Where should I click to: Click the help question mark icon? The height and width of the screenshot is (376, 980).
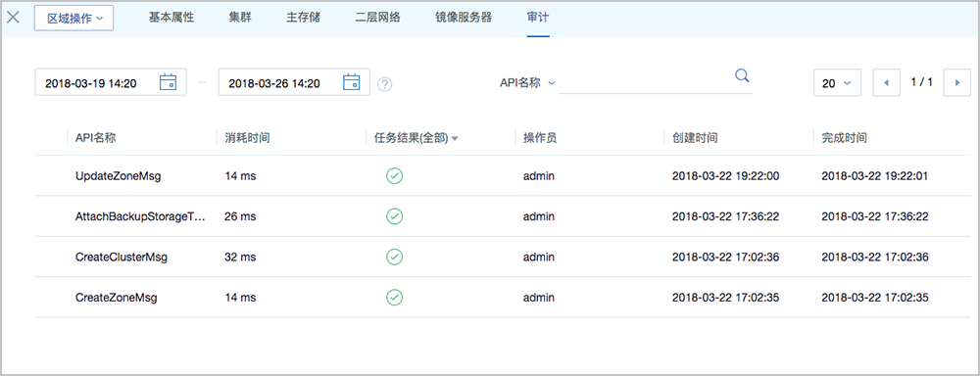click(x=385, y=83)
